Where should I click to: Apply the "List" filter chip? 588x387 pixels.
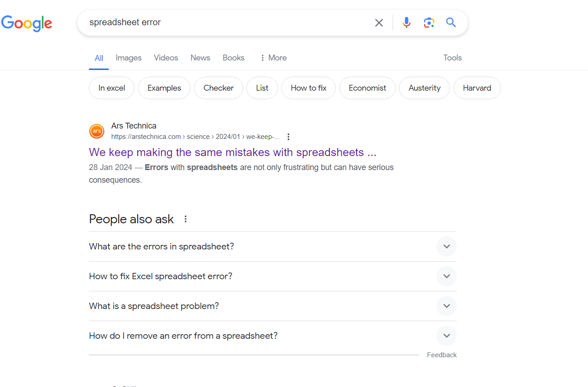pos(262,88)
